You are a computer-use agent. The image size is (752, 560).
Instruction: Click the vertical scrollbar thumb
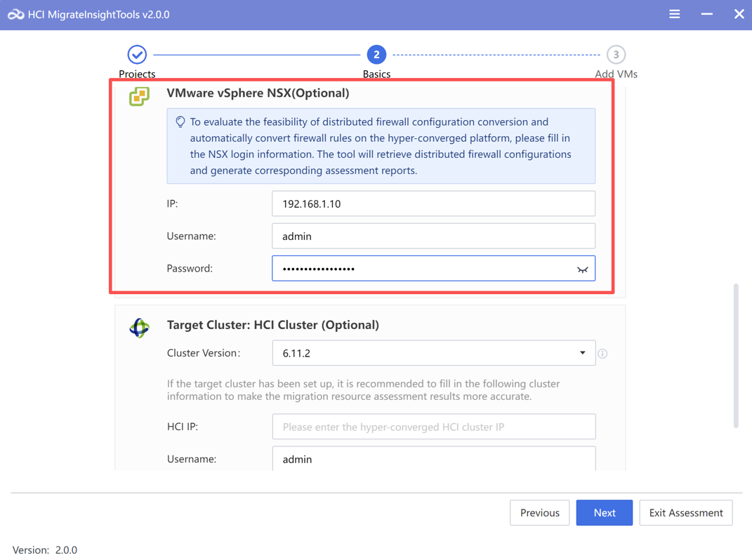[736, 356]
